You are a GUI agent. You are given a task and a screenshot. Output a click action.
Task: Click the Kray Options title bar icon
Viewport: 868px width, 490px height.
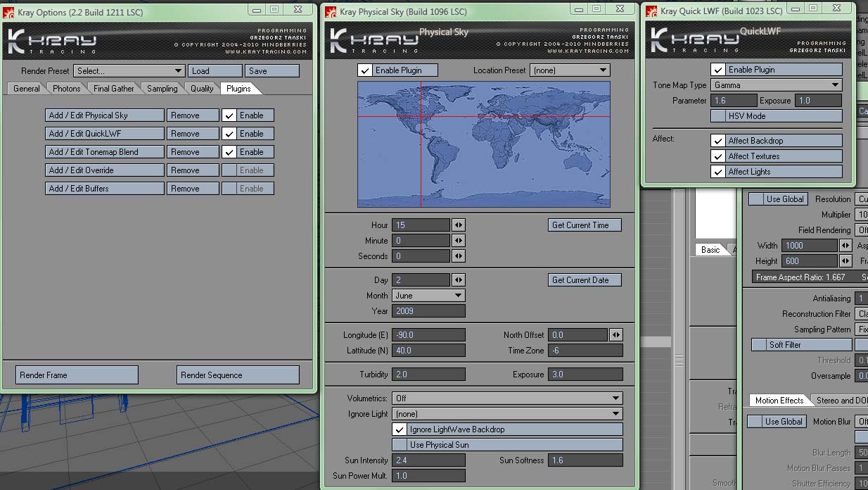[9, 12]
